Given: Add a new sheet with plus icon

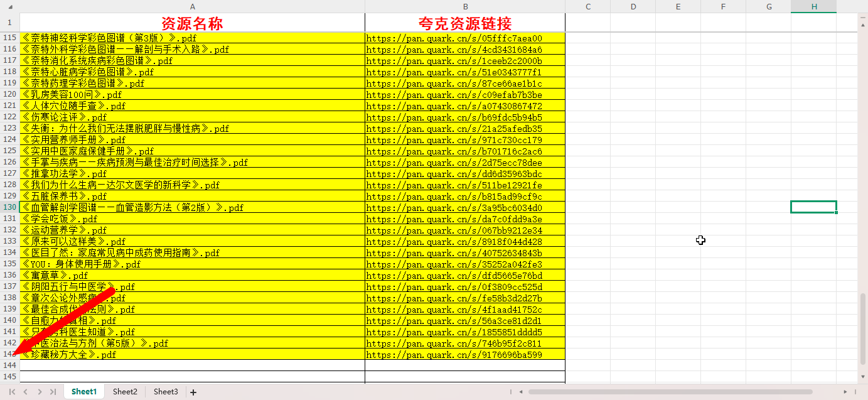Looking at the screenshot, I should (193, 392).
